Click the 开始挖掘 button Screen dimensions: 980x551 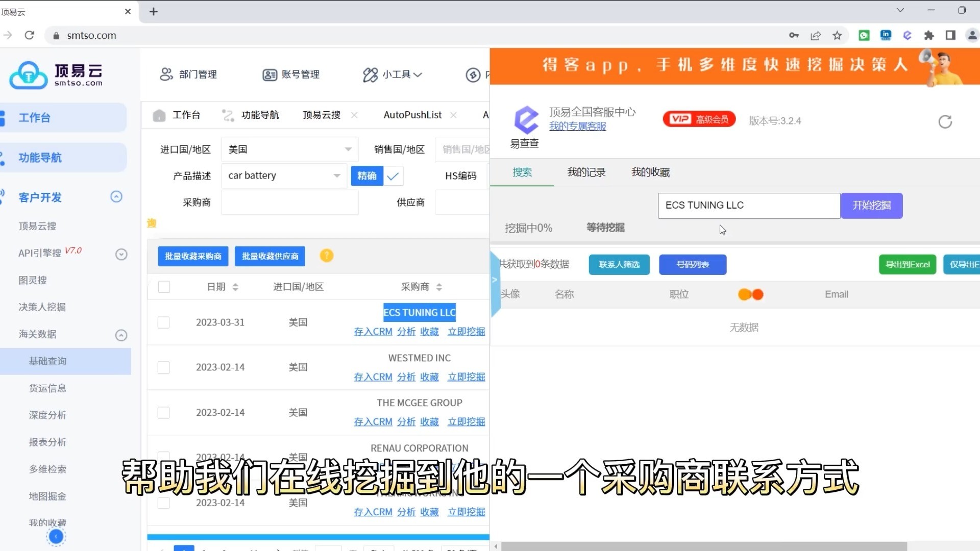[871, 206]
